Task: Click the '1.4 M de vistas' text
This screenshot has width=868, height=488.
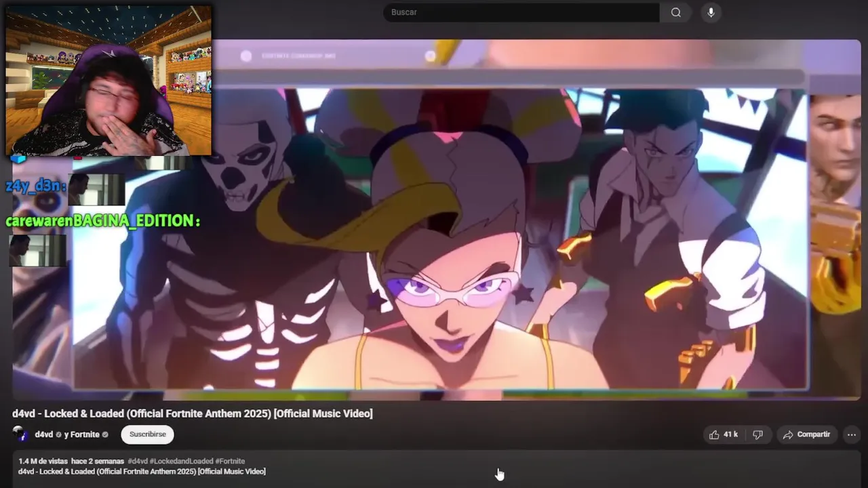Action: 43,461
